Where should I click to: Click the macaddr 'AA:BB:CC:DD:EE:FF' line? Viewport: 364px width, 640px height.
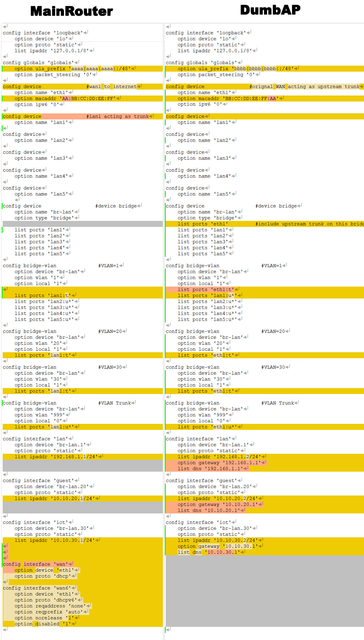pos(65,99)
